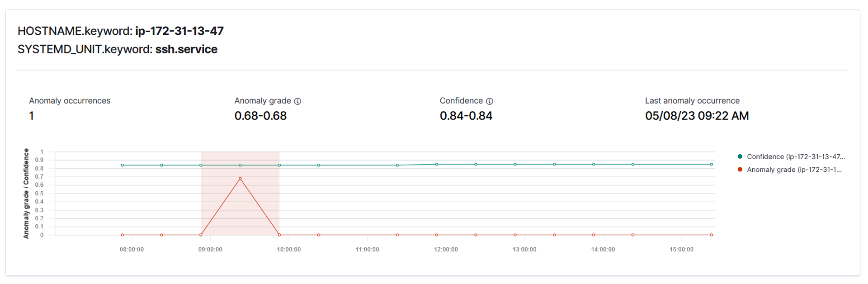Click the green Confidence legend dot
This screenshot has height=284, width=868.
coord(740,156)
